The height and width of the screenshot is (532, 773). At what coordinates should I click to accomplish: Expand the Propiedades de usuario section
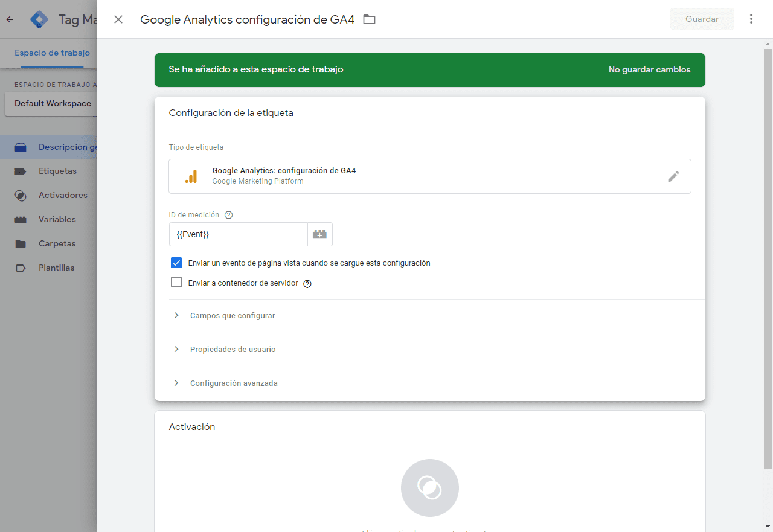pos(233,350)
